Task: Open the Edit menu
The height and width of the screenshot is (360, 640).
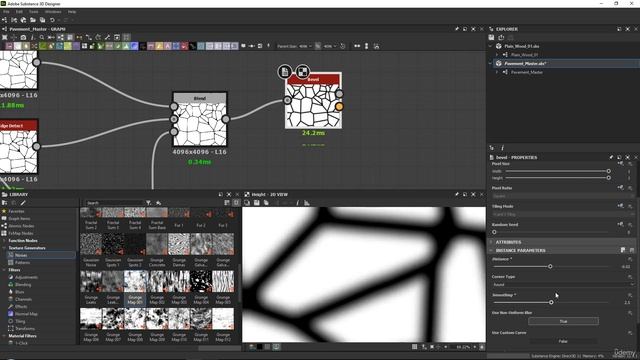Action: [19, 12]
